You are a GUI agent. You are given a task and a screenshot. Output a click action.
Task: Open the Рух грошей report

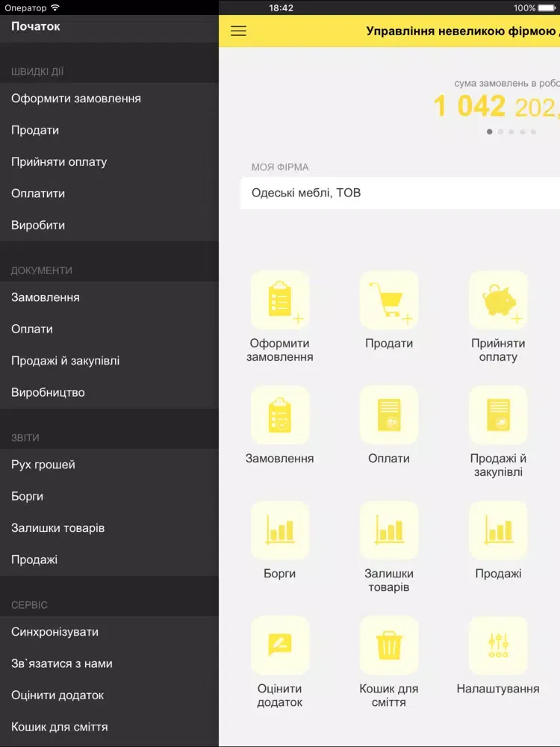pyautogui.click(x=109, y=465)
